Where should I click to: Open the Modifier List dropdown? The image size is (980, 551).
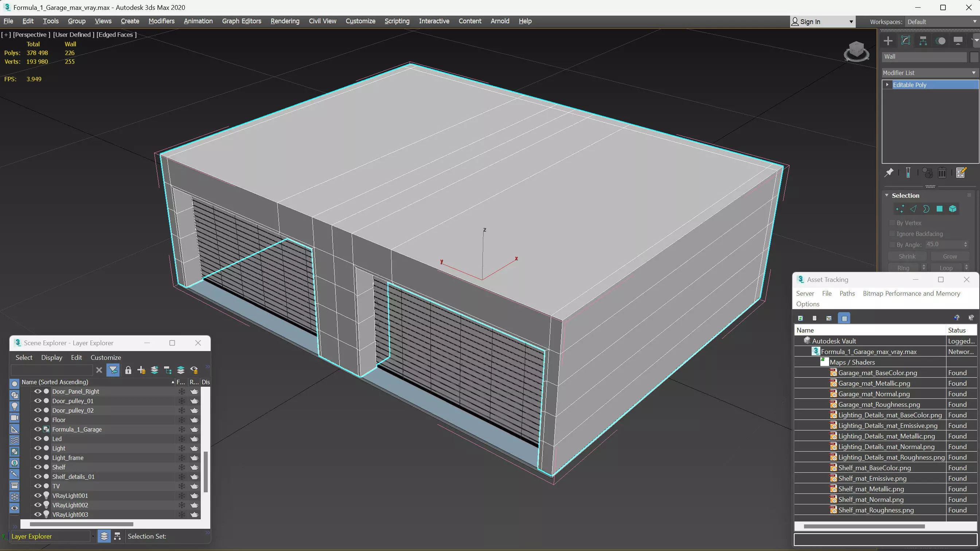pyautogui.click(x=930, y=72)
